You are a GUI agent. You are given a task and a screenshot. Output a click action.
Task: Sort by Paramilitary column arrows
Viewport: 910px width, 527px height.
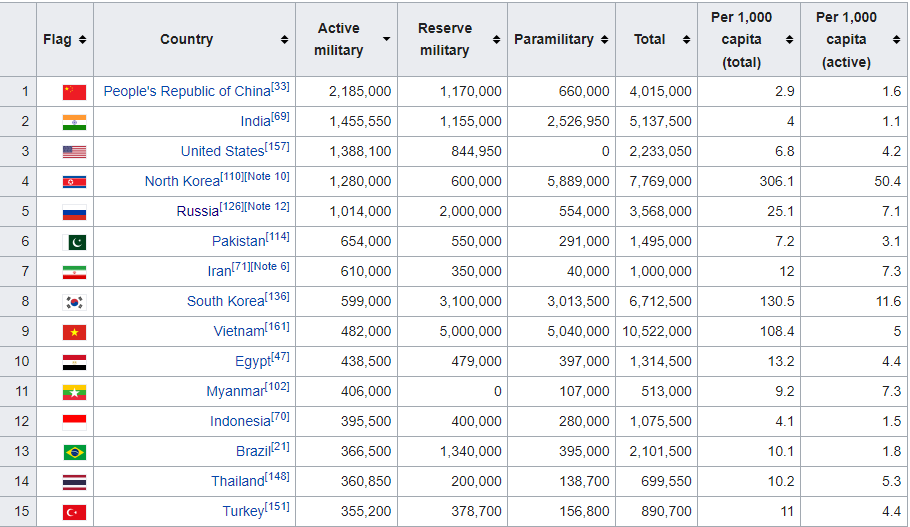tap(605, 39)
